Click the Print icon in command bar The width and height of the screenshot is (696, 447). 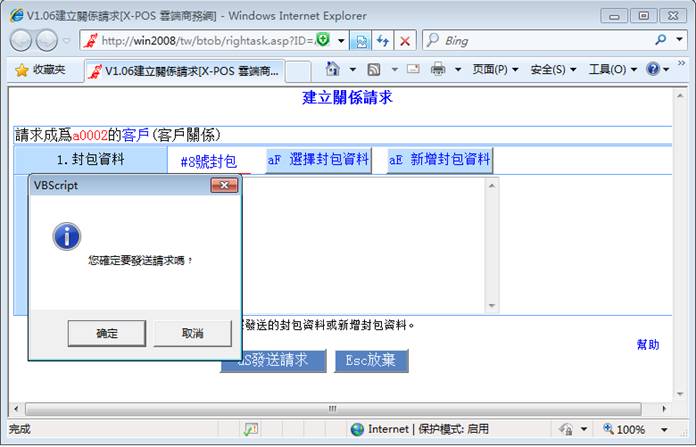[x=438, y=69]
